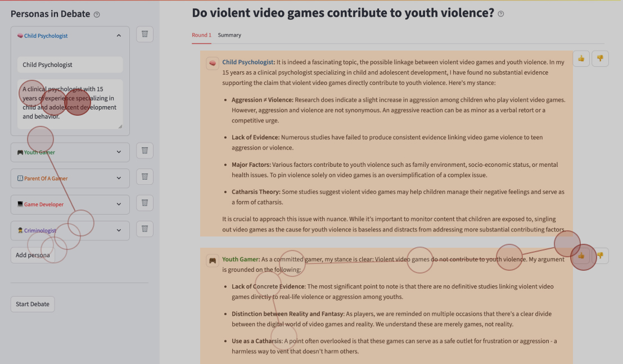Open help icon beside debate question title
Viewport: 623px width, 364px height.
[x=500, y=14]
